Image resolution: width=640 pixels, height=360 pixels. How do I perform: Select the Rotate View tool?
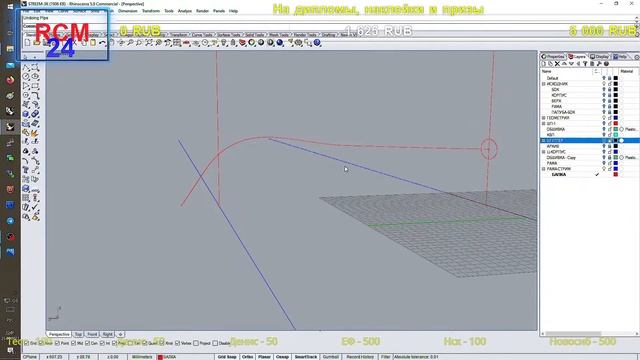click(121, 42)
